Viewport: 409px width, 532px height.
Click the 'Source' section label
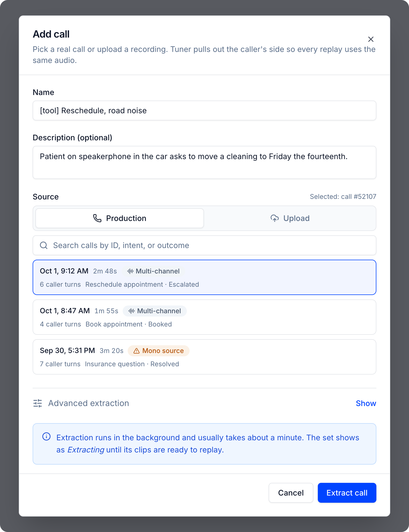click(46, 197)
